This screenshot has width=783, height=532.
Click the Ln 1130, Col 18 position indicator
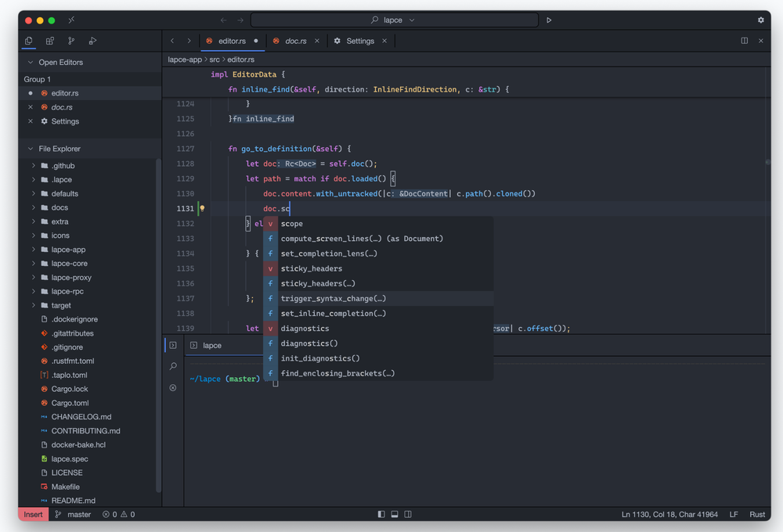[669, 515]
